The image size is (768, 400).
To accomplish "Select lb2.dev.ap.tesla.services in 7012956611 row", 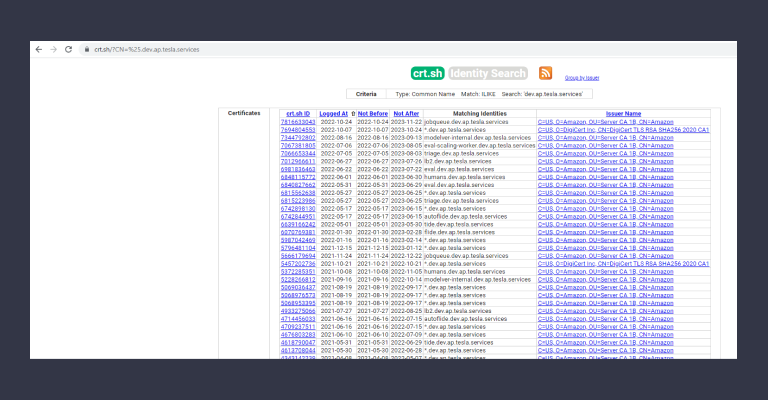I will tap(457, 161).
